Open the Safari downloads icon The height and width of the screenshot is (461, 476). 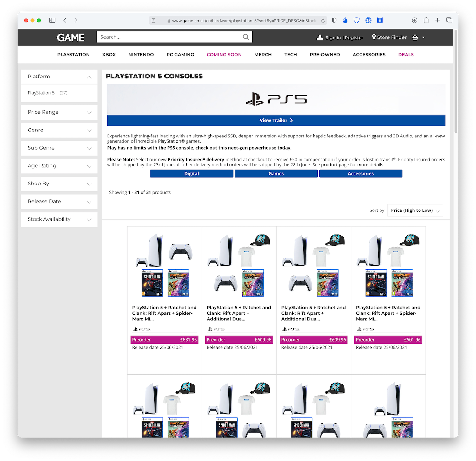(414, 20)
